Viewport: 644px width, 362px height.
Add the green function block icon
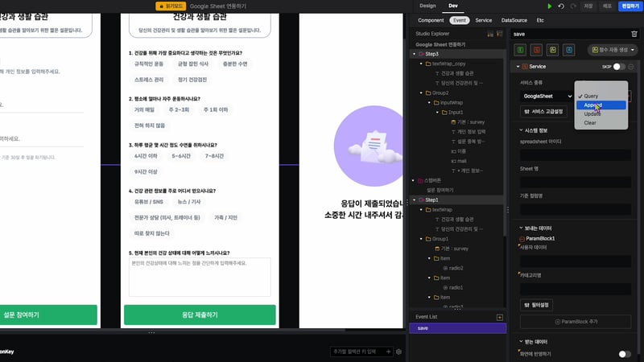520,50
